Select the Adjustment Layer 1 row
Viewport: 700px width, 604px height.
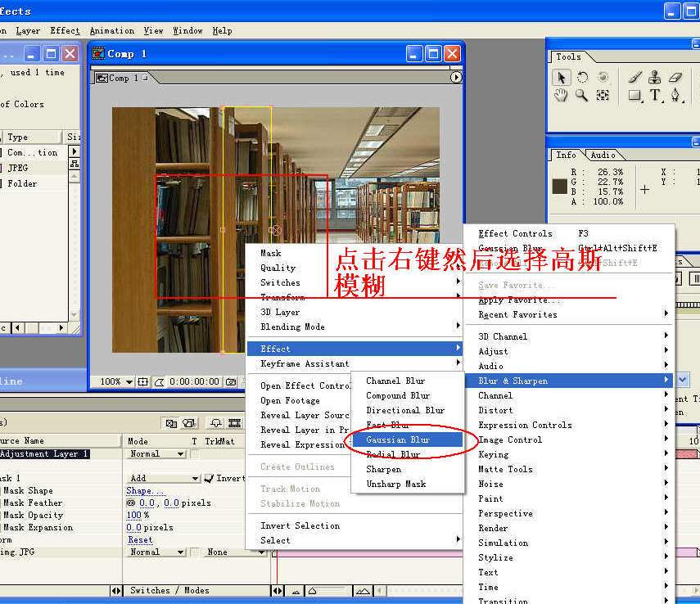(x=45, y=454)
